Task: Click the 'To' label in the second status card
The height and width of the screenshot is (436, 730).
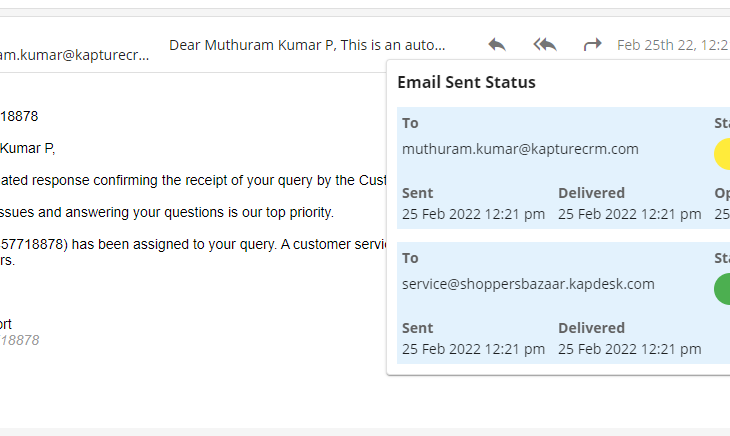Action: coord(410,258)
